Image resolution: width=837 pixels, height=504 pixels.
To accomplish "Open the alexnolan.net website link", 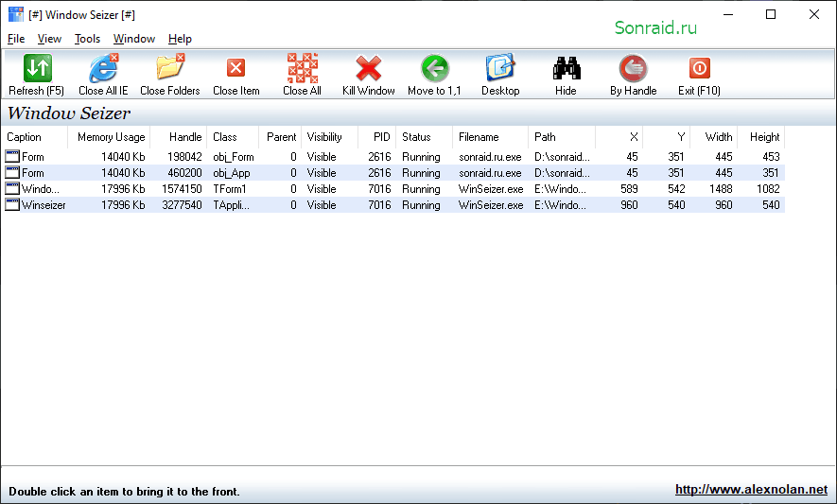I will point(751,490).
